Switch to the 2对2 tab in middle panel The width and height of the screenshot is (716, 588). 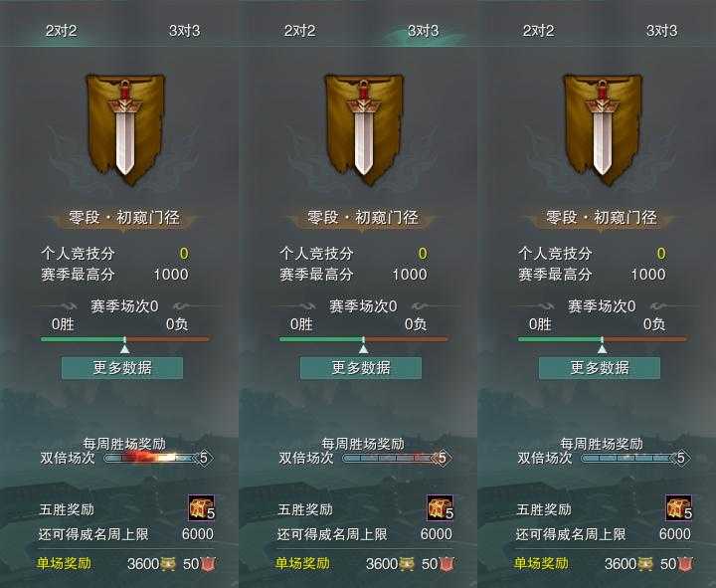[299, 31]
